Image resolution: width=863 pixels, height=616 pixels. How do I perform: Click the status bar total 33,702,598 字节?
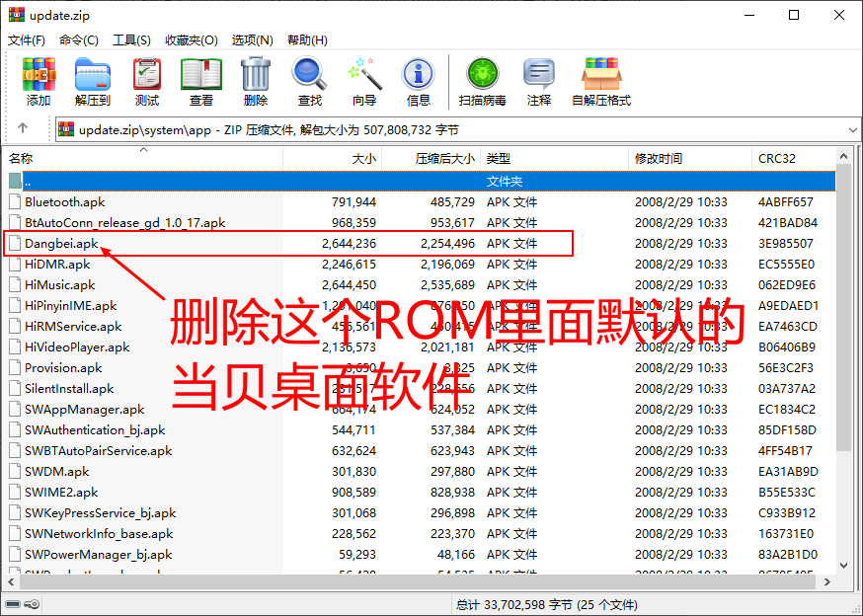(x=528, y=605)
